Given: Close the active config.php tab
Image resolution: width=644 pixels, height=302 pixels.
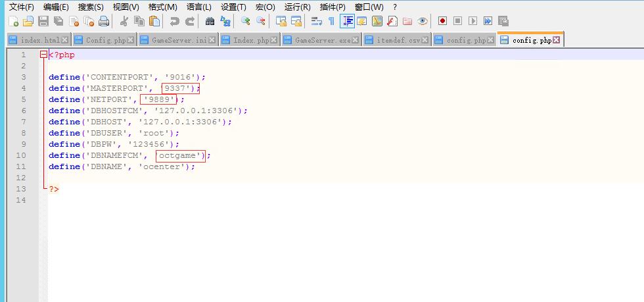Looking at the screenshot, I should click(557, 40).
